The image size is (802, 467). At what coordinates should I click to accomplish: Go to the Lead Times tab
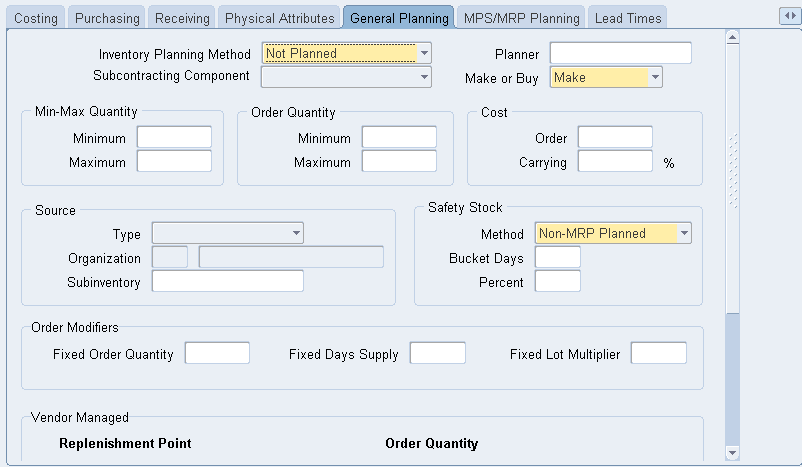(626, 18)
